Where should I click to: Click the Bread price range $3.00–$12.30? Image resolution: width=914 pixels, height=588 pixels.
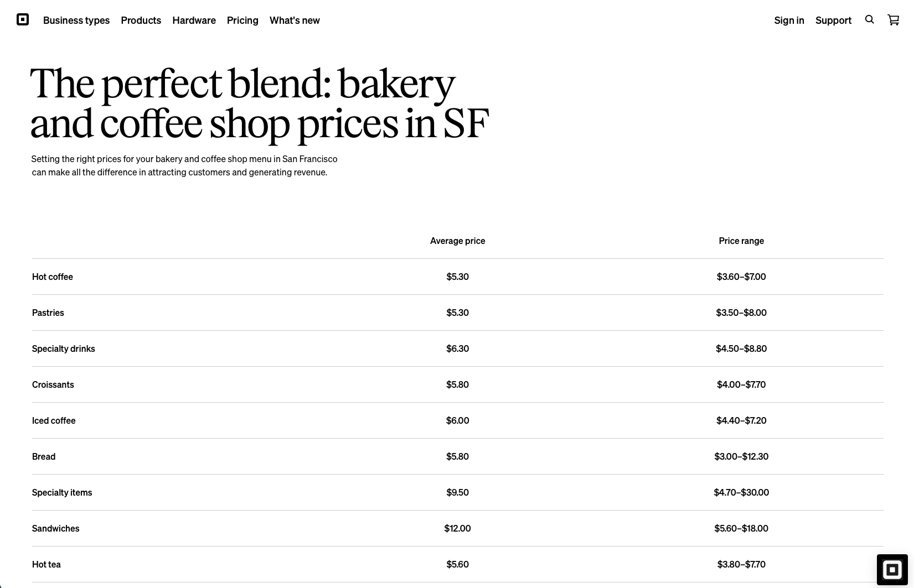click(741, 456)
